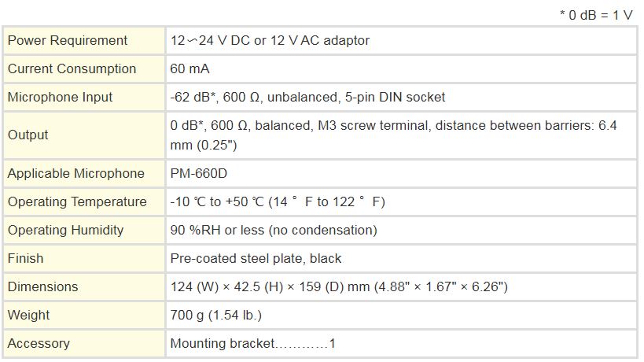Select the Current Consumption label
Screen dimensions: 644x362
[x=72, y=68]
